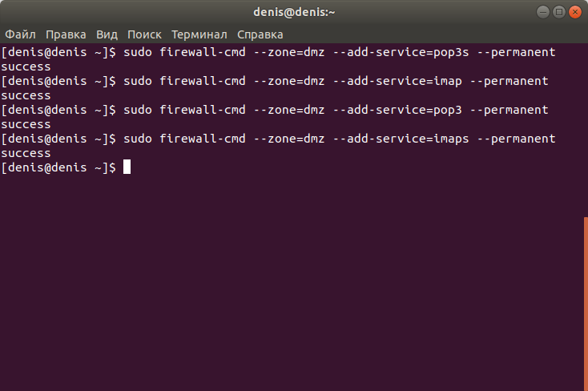Close the terminal window
The height and width of the screenshot is (391, 588).
(575, 12)
